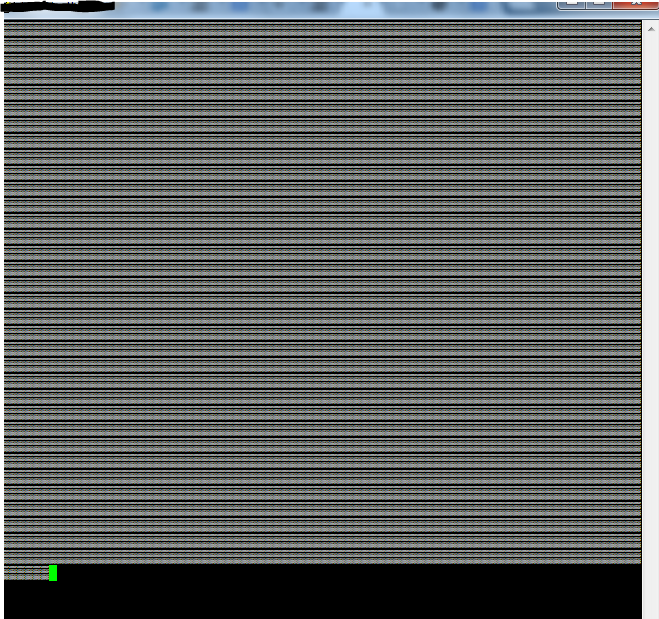Close the terminal window

(x=636, y=3)
